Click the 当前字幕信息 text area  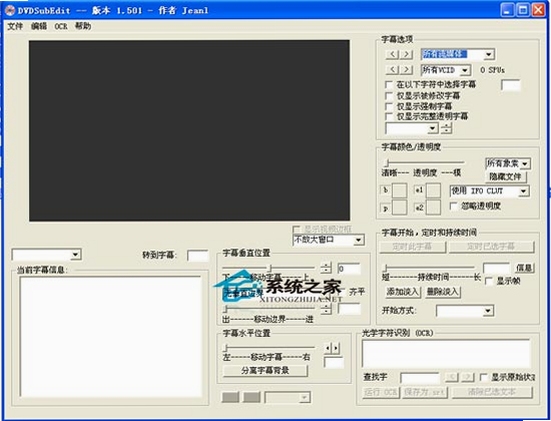pos(111,337)
